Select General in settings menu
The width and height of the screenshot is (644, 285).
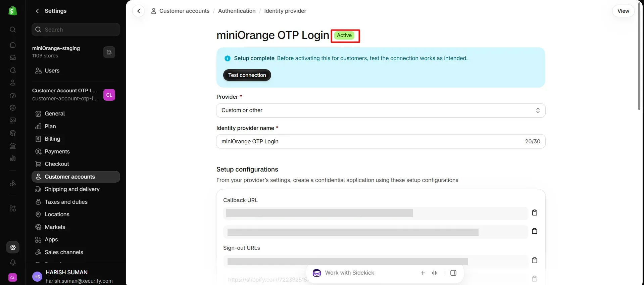[x=76, y=114]
